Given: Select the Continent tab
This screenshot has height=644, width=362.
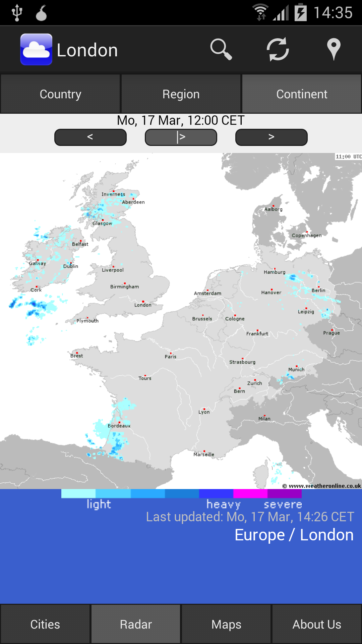Looking at the screenshot, I should (x=302, y=94).
